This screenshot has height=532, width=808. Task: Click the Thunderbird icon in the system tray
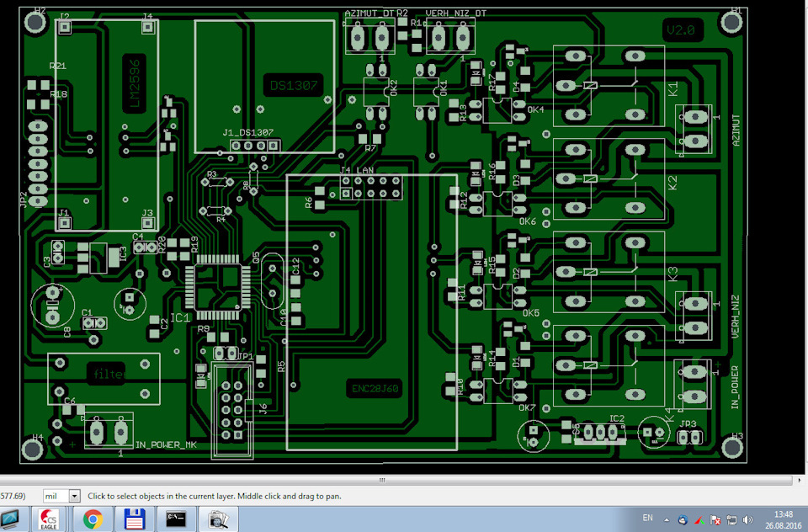[683, 519]
